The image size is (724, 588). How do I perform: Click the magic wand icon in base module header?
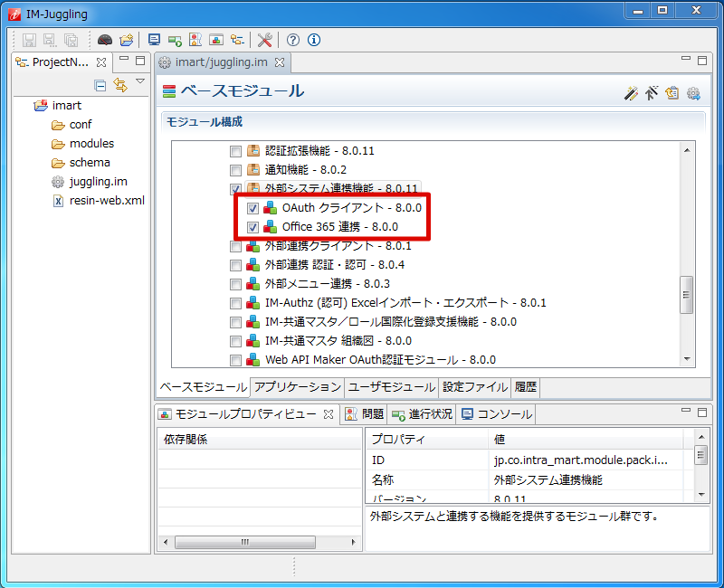point(631,93)
